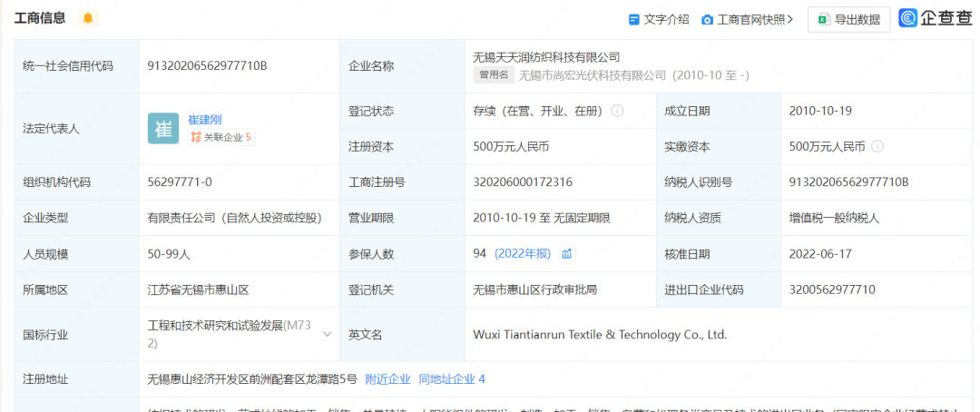This screenshot has width=980, height=412.
Task: Select credit code 91320206562977710B
Action: click(x=208, y=66)
